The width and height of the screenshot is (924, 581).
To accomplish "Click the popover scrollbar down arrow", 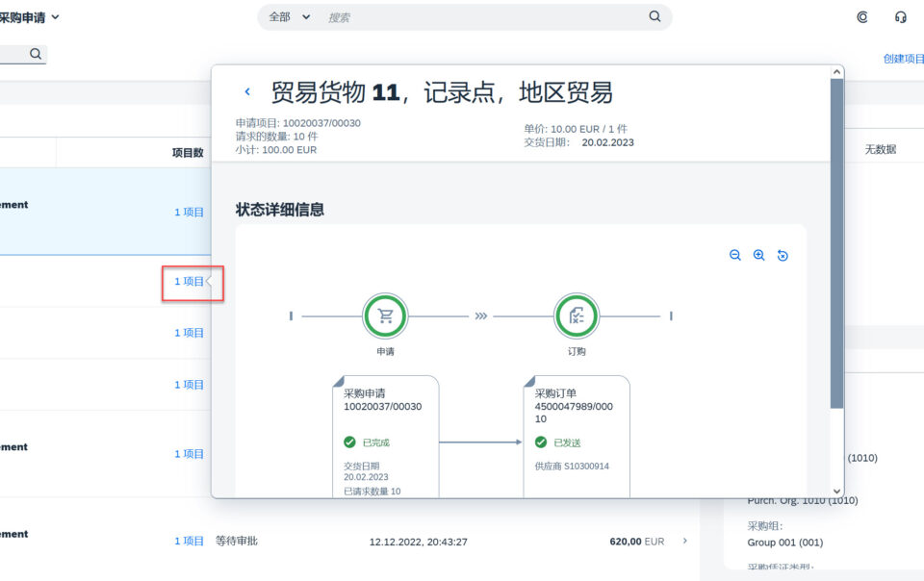I will click(x=836, y=491).
